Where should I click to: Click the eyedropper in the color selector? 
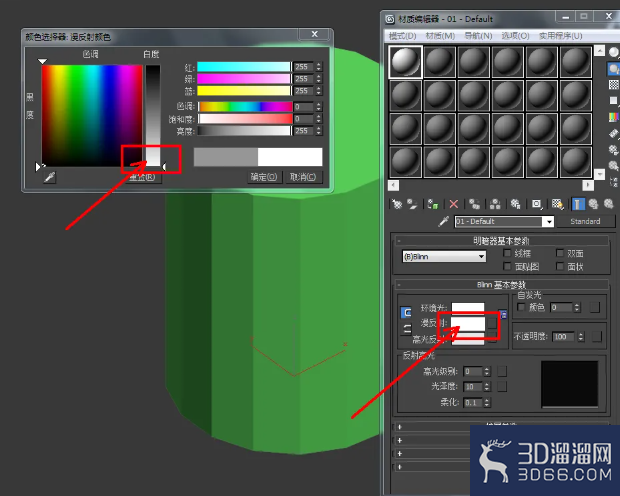click(x=49, y=177)
